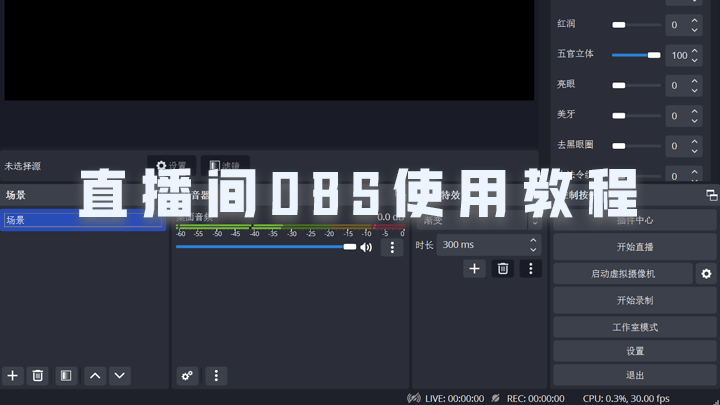Click the REC status timer

coord(535,399)
